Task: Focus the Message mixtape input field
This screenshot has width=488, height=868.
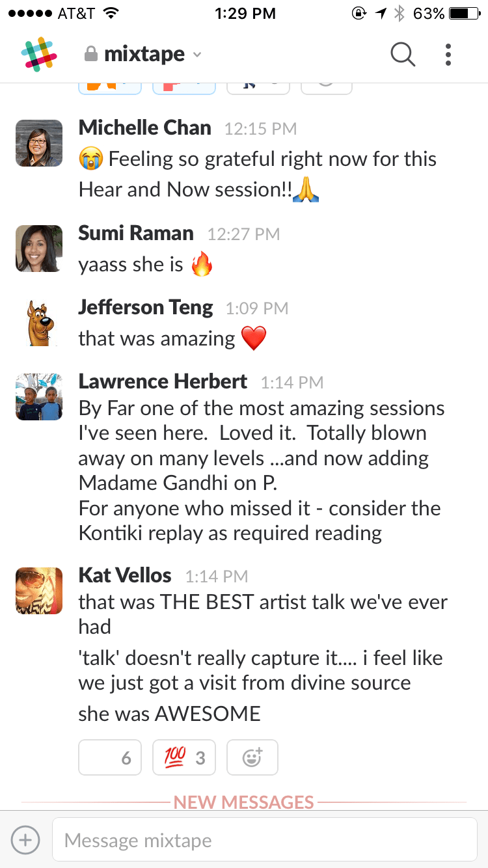Action: point(264,839)
